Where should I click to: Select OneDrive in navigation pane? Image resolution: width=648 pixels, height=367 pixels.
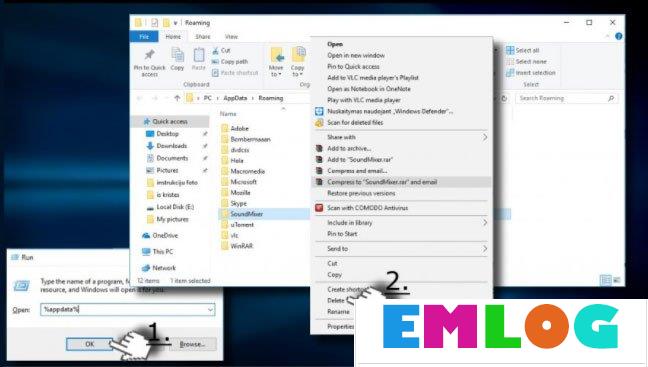coord(165,235)
